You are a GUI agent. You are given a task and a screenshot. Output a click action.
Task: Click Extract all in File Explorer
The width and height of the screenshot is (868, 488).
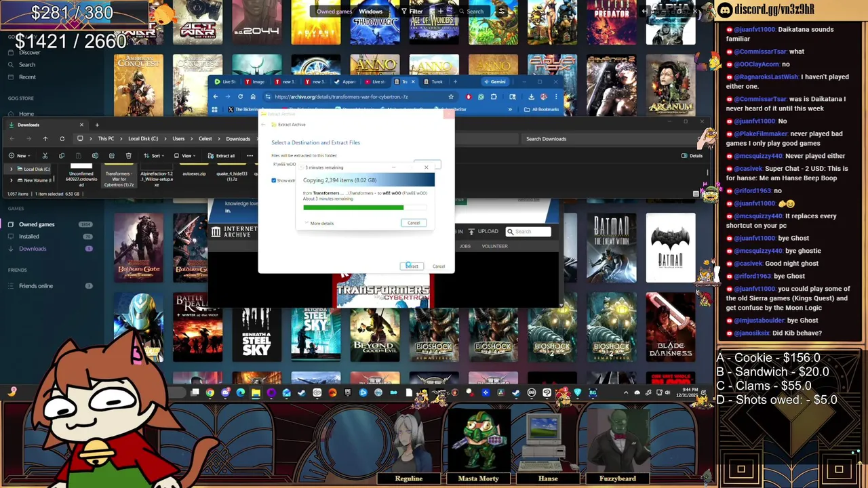click(x=222, y=156)
